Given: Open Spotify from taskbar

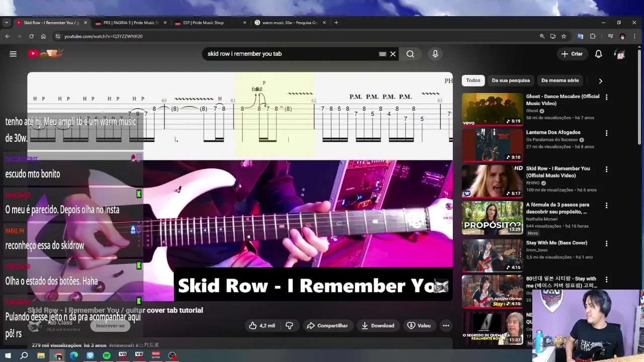Looking at the screenshot, I should pyautogui.click(x=107, y=355).
